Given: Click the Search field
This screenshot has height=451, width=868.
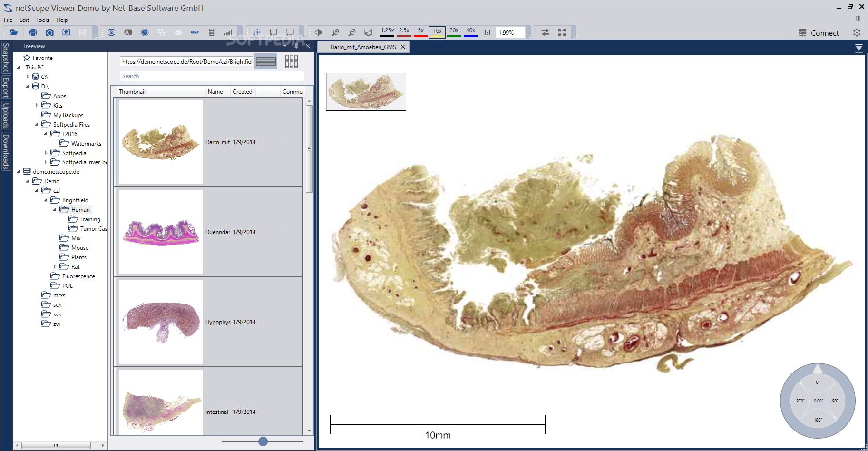Looking at the screenshot, I should pyautogui.click(x=212, y=76).
